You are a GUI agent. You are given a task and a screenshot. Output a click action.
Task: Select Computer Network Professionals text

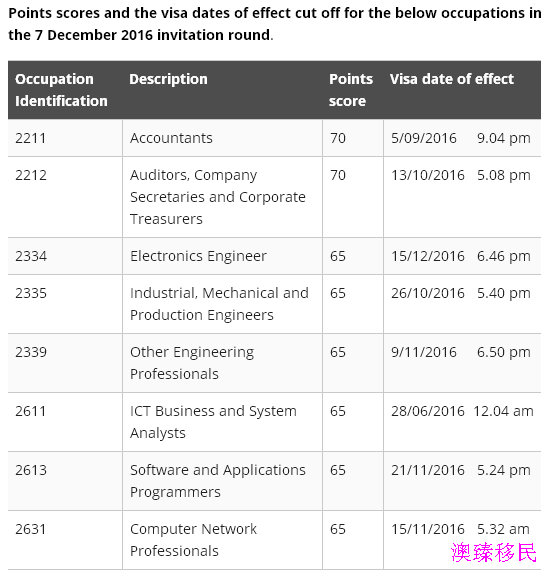193,540
